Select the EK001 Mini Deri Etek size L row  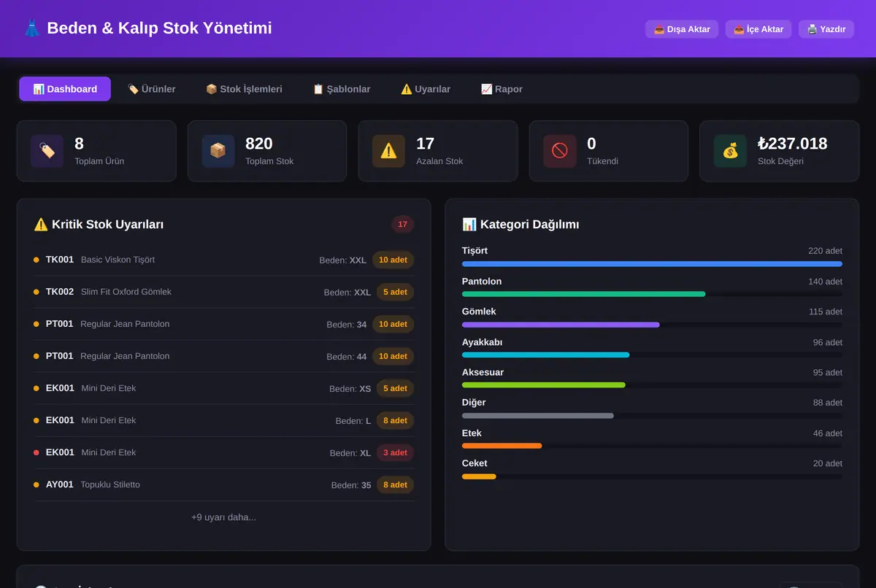pos(224,420)
